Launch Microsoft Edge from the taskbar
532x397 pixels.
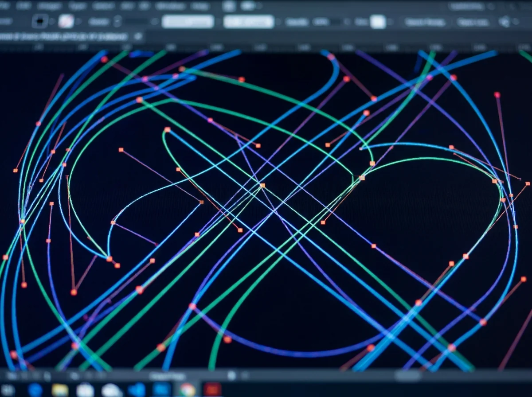35,390
